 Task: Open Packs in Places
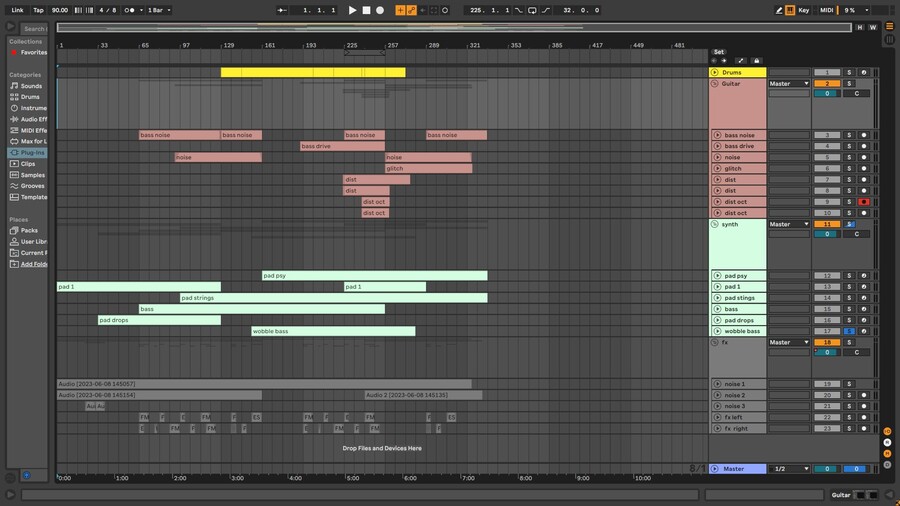pyautogui.click(x=28, y=230)
